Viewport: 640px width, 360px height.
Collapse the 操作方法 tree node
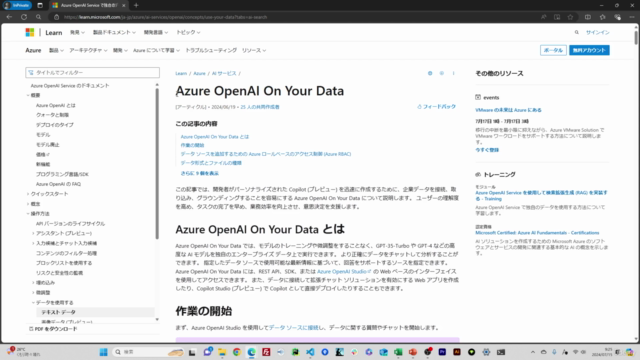tap(28, 213)
